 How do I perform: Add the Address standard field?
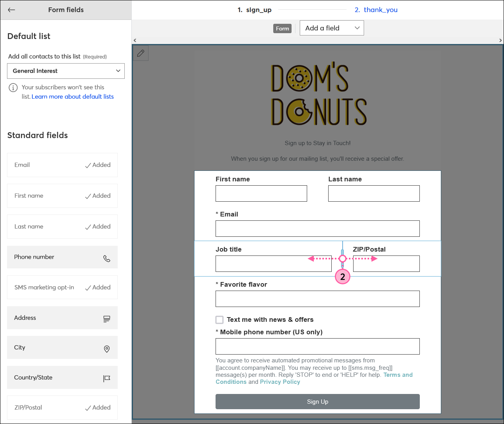[62, 318]
